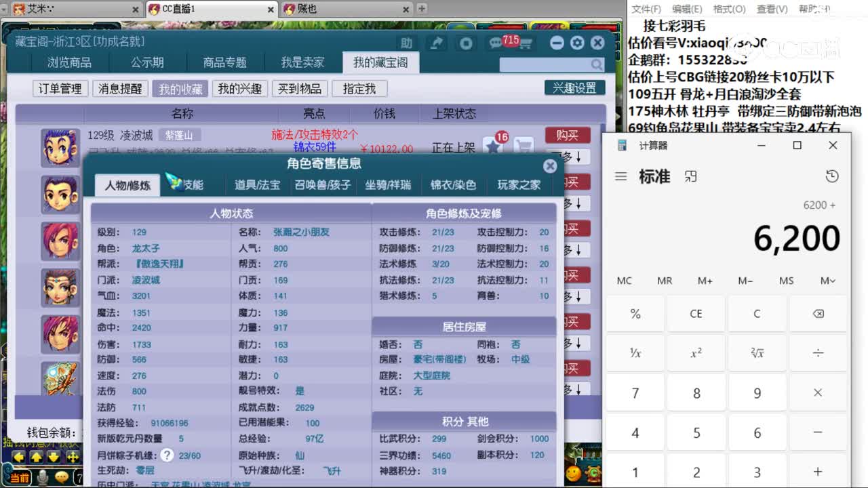Viewport: 868px width, 488px height.
Task: Open Calculator's history icon
Action: click(x=832, y=176)
